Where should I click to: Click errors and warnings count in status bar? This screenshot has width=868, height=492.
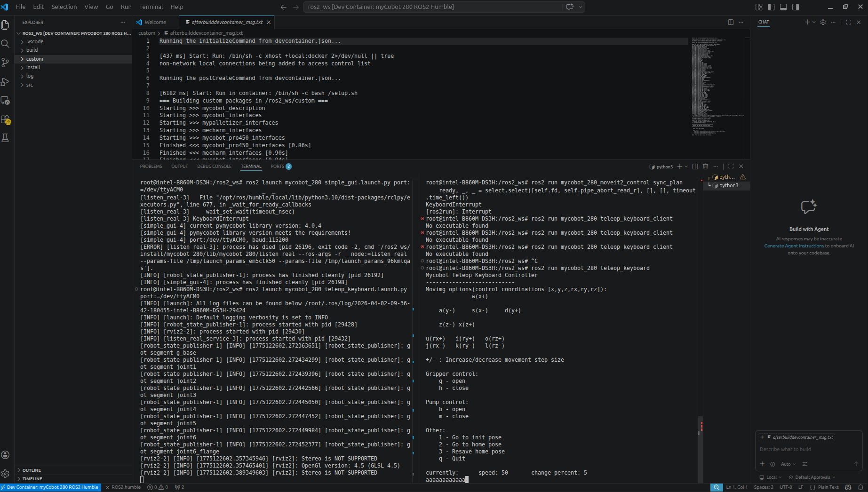[x=158, y=487]
